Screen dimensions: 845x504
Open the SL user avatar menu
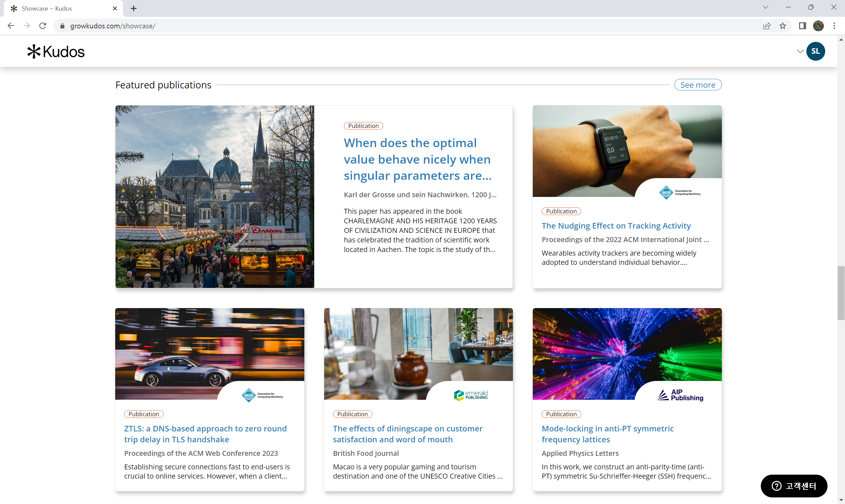[815, 51]
